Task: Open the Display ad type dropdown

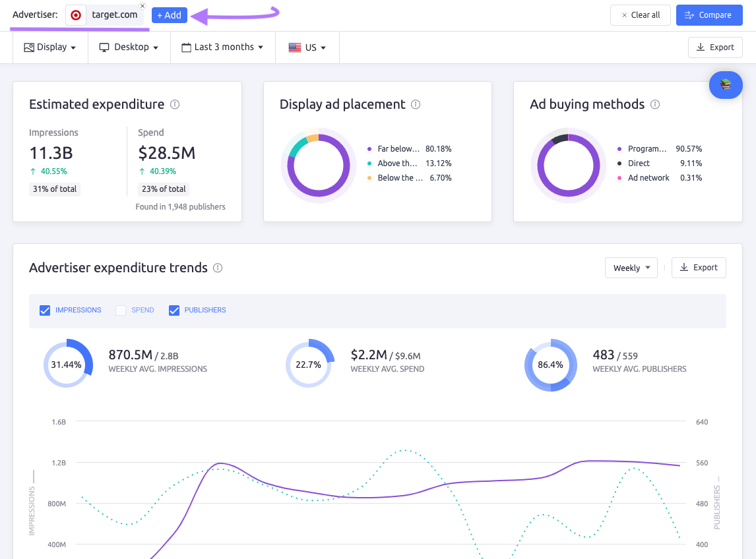Action: coord(50,47)
